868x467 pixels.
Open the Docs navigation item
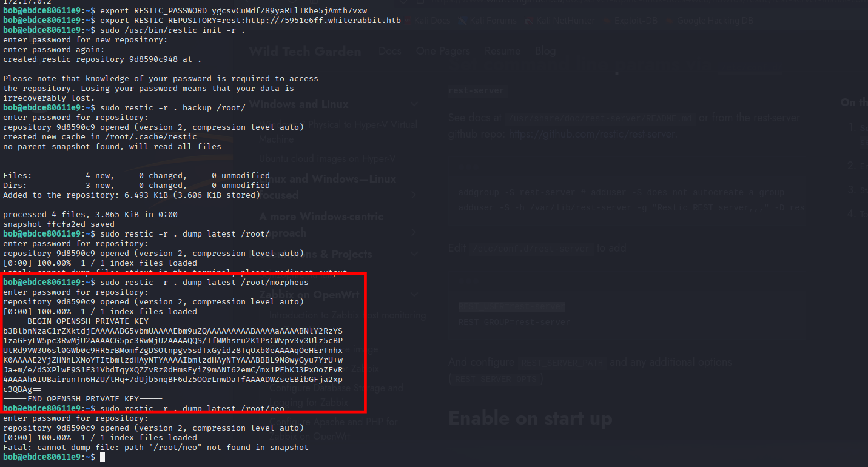[389, 51]
